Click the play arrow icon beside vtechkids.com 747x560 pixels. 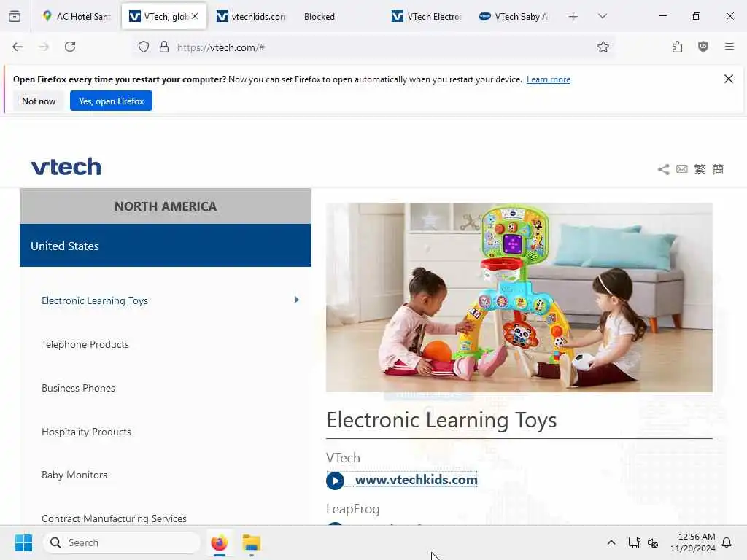(335, 481)
